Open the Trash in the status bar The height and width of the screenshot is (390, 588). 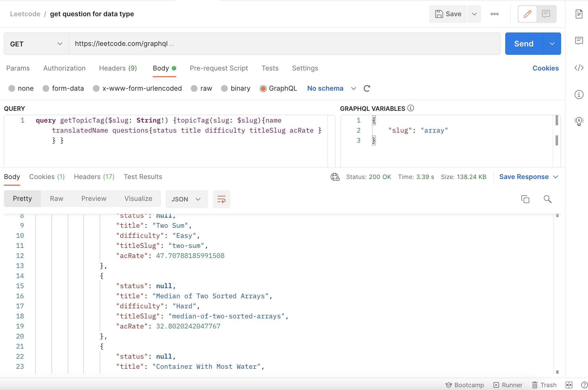tap(544, 385)
